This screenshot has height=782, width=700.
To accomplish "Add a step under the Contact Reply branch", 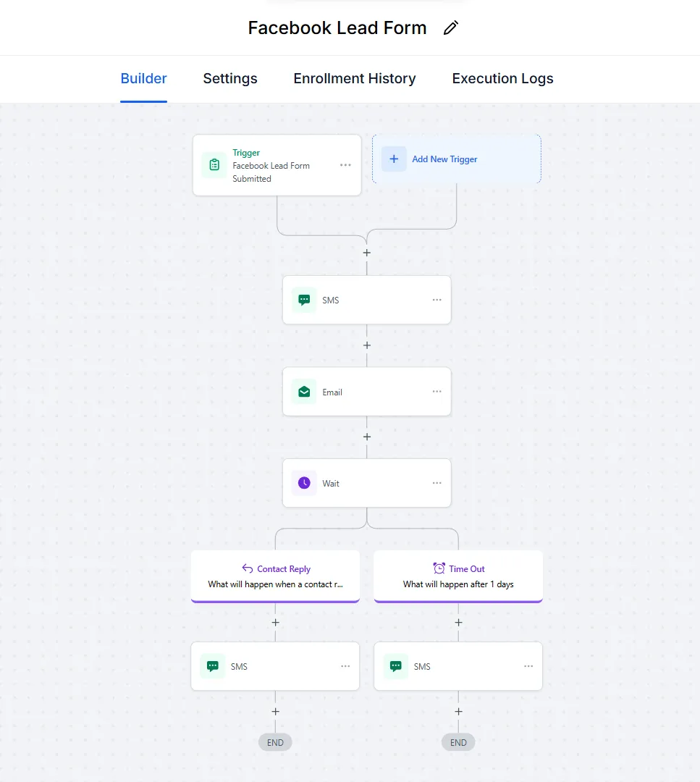I will tap(275, 622).
